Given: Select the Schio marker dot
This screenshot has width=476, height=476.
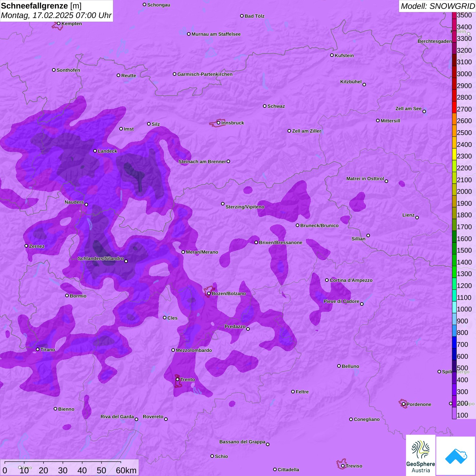Looking at the screenshot, I should pos(212,456).
